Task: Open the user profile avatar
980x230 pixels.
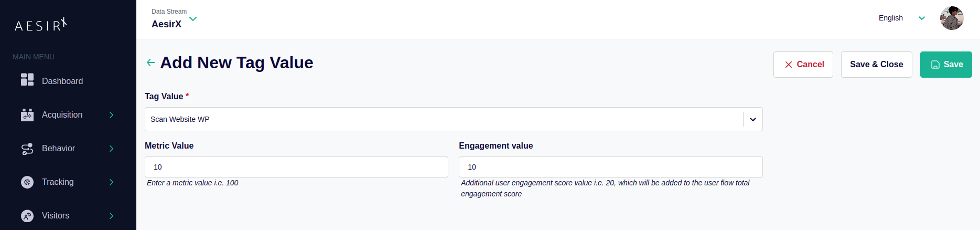Action: [952, 18]
